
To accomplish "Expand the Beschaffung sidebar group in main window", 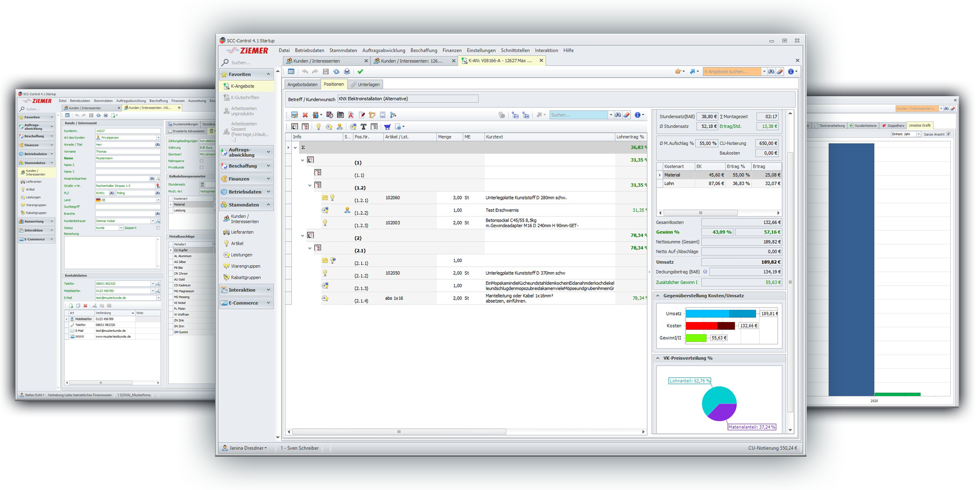I will click(268, 166).
